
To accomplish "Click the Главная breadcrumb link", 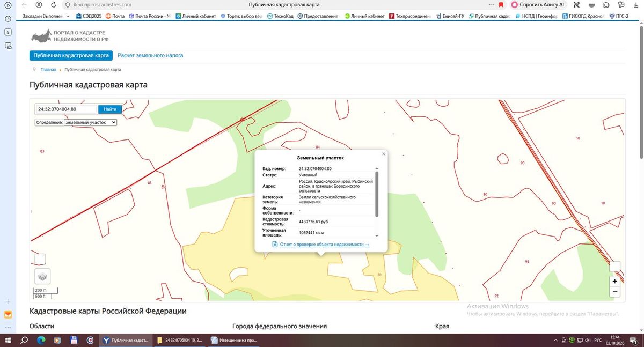I will pyautogui.click(x=48, y=70).
